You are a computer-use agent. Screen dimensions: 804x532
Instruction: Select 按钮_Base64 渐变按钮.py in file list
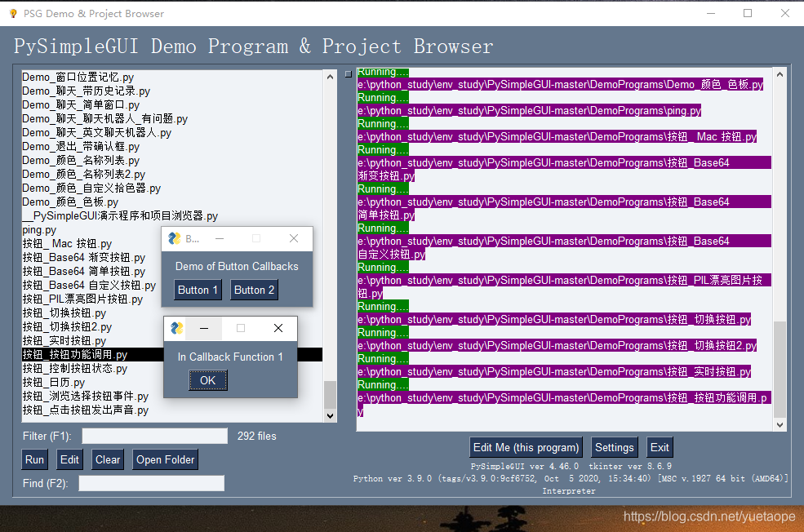[x=83, y=257]
